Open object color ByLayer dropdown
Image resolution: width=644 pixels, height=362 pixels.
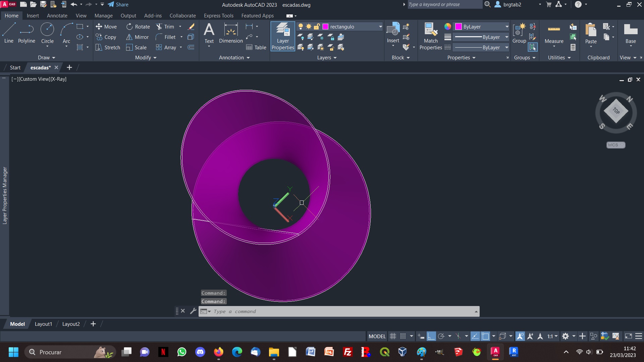pyautogui.click(x=506, y=27)
